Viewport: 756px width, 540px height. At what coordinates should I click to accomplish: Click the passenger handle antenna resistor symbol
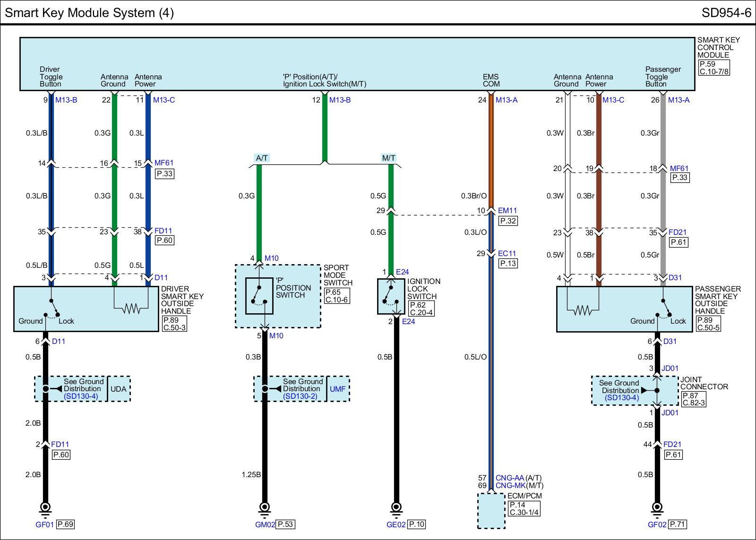(582, 310)
